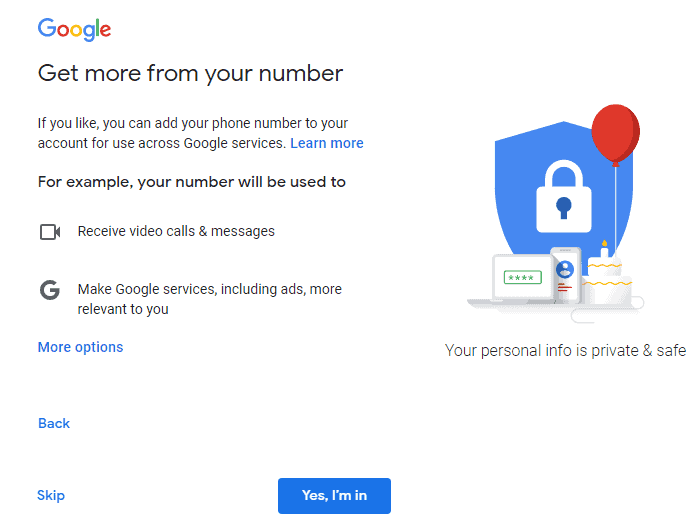This screenshot has width=700, height=532.
Task: Skip adding your phone number
Action: (x=51, y=495)
